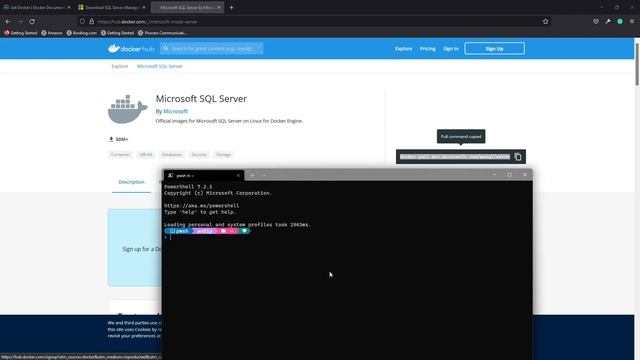Click the pwsh tab icon in terminal

click(x=171, y=175)
